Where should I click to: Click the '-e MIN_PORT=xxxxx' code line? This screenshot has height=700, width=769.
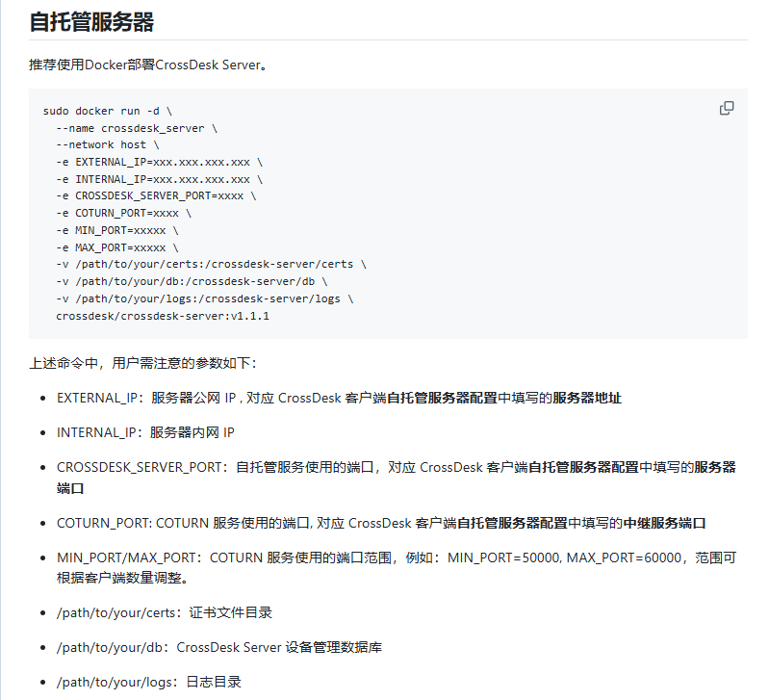pos(117,230)
